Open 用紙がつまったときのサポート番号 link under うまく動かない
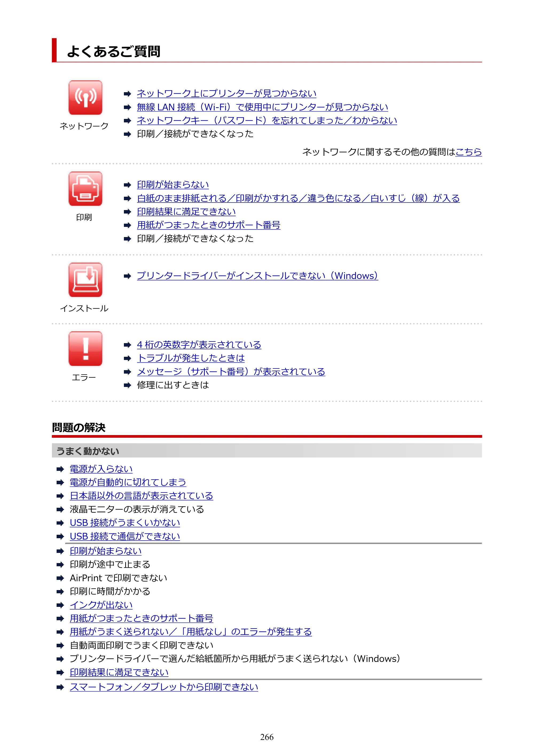Image resolution: width=534 pixels, height=756 pixels. [142, 618]
